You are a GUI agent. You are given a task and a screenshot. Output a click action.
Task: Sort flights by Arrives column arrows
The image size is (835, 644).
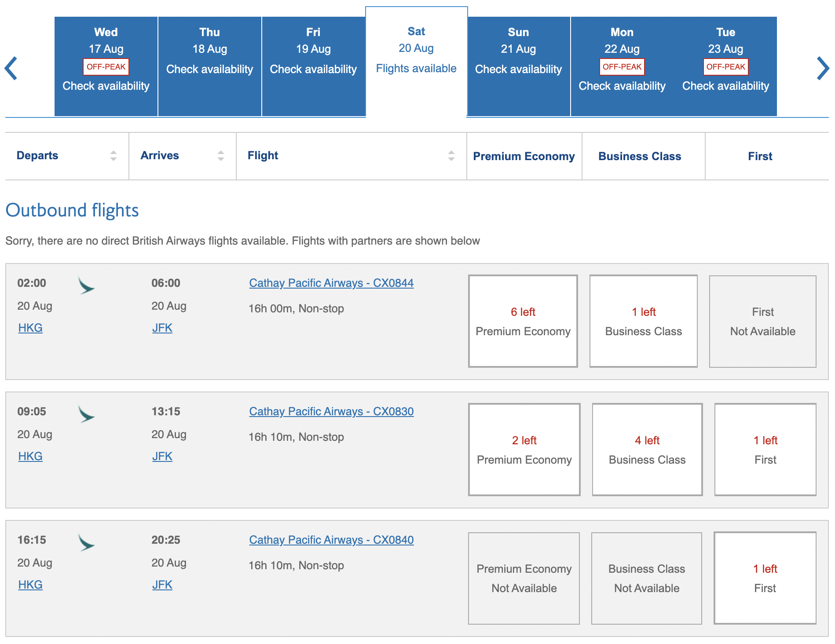pos(221,156)
